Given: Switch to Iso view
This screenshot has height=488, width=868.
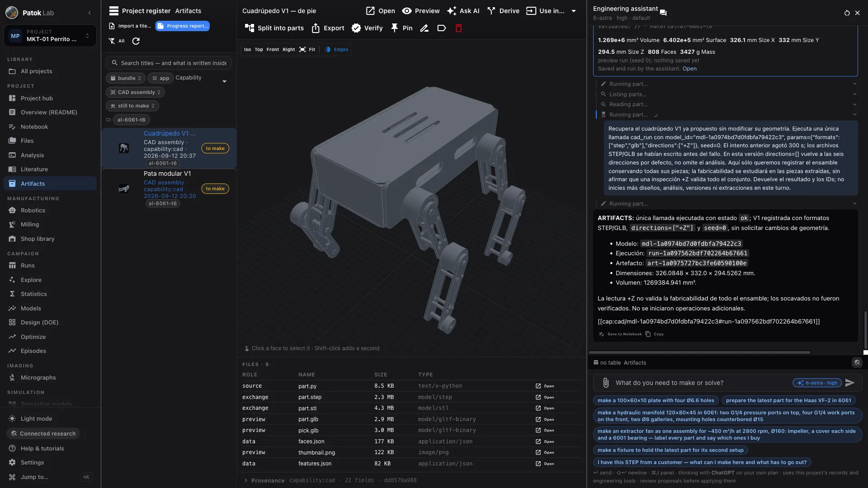Looking at the screenshot, I should pyautogui.click(x=247, y=50).
